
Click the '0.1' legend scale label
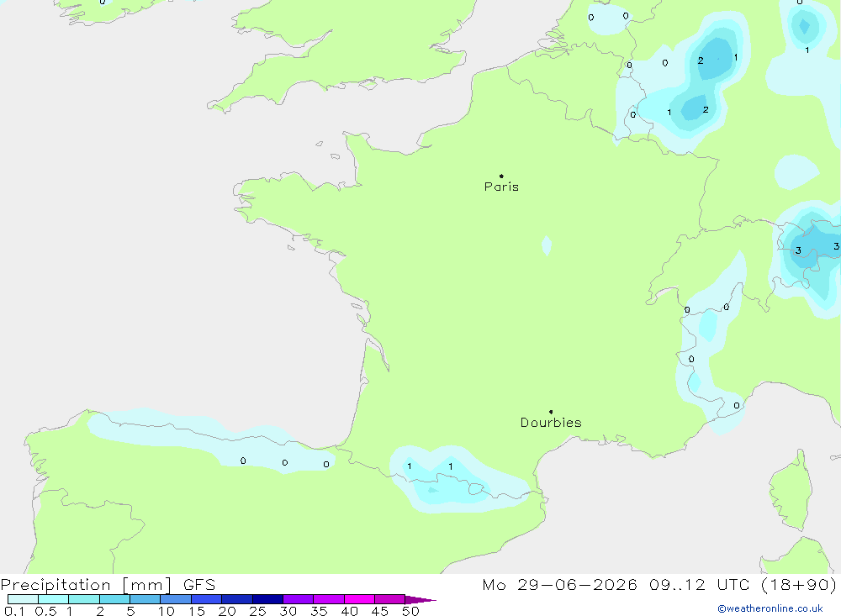[x=14, y=611]
